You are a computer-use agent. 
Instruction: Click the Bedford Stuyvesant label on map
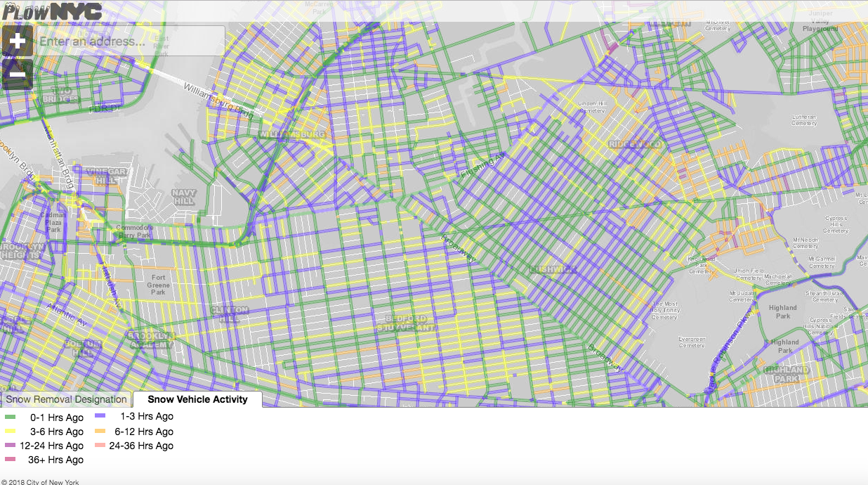click(406, 323)
